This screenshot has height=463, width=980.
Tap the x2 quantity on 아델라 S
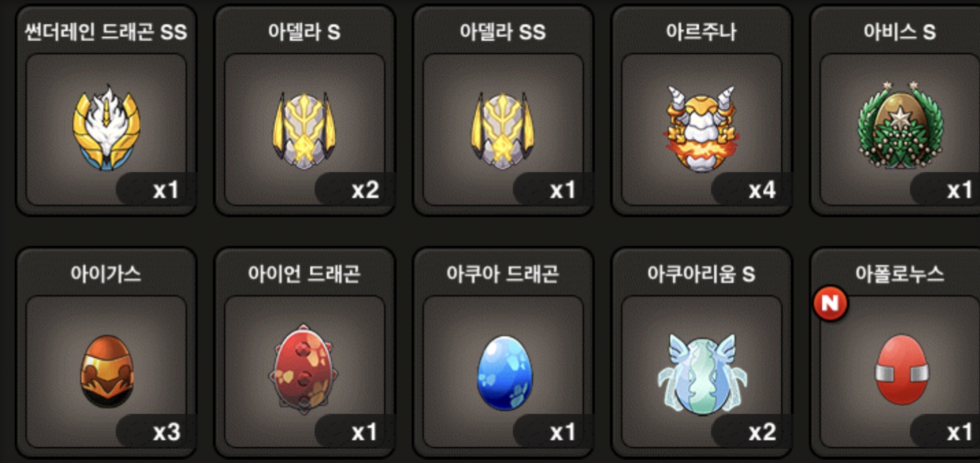[365, 191]
